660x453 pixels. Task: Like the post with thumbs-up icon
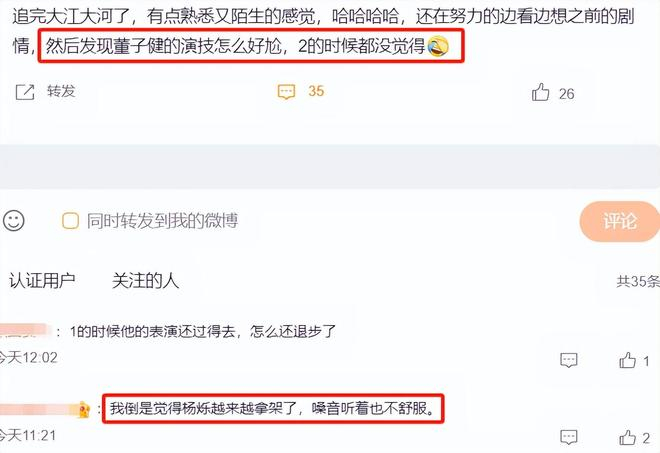pyautogui.click(x=540, y=92)
